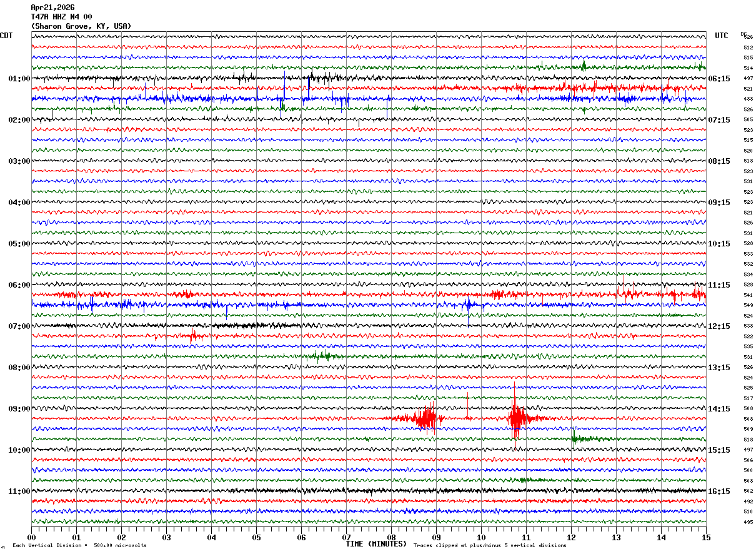Select the 06:00 CDT row label

click(x=19, y=285)
